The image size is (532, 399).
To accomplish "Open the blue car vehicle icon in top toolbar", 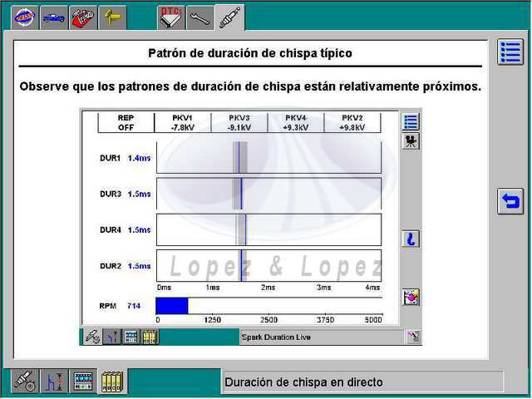I will (x=54, y=17).
